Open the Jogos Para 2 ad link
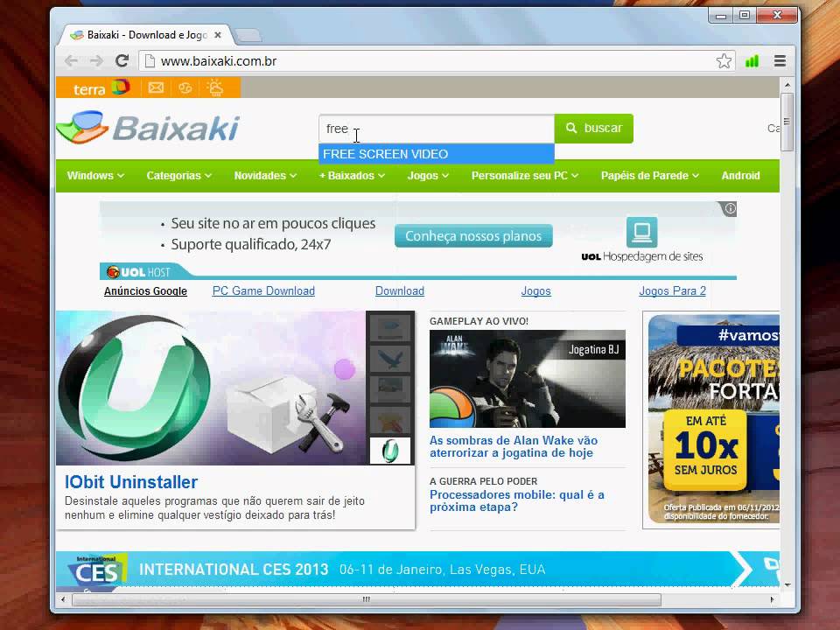This screenshot has width=840, height=630. click(672, 290)
